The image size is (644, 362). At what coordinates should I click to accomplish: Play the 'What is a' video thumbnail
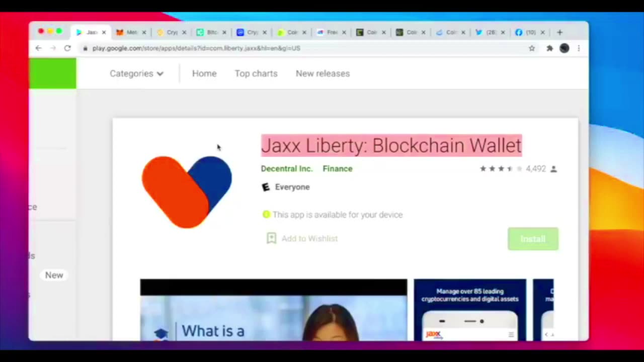[274, 310]
